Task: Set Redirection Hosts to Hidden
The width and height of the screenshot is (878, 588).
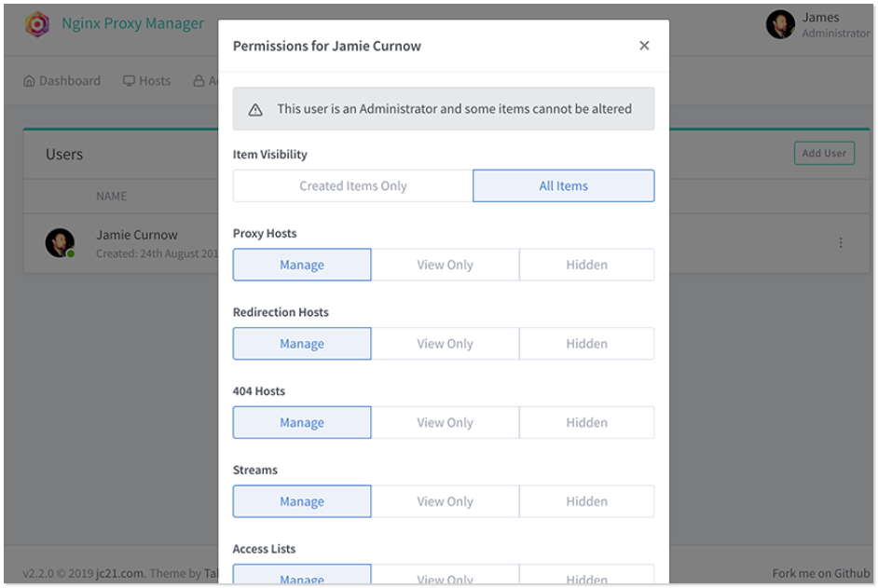Action: coord(586,344)
